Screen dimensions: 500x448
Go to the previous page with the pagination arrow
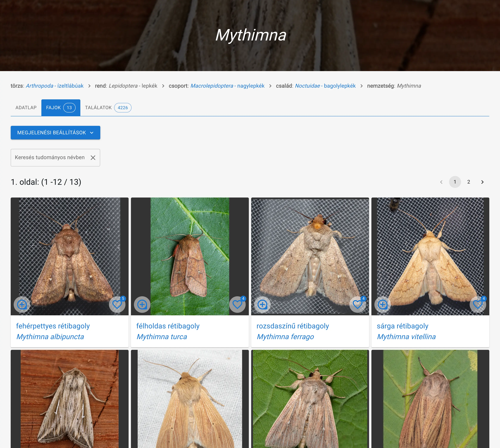pyautogui.click(x=441, y=182)
